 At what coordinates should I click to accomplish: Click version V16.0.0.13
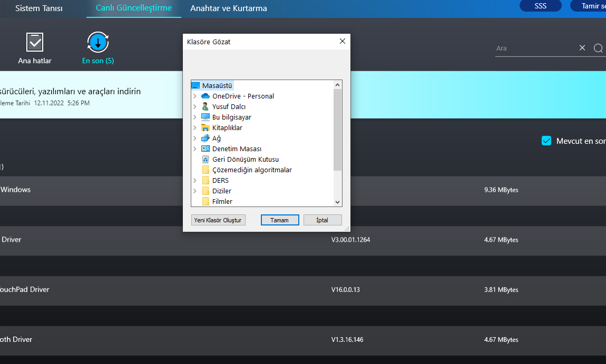(346, 289)
